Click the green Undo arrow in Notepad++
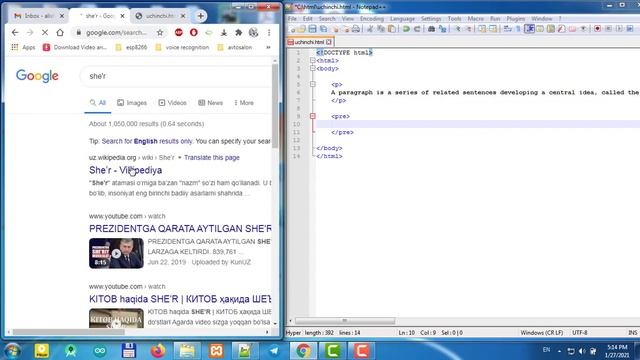The image size is (640, 360). (406, 29)
